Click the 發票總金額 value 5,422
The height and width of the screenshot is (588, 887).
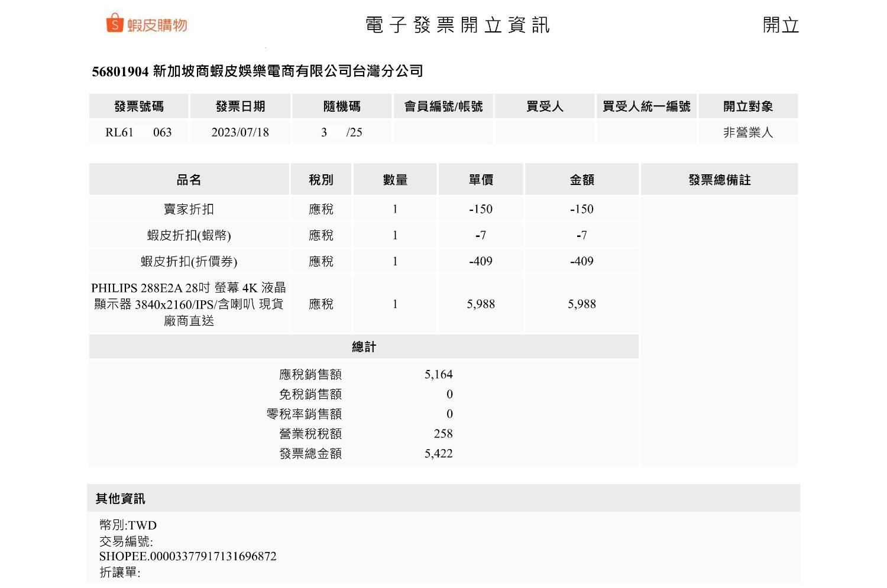438,454
